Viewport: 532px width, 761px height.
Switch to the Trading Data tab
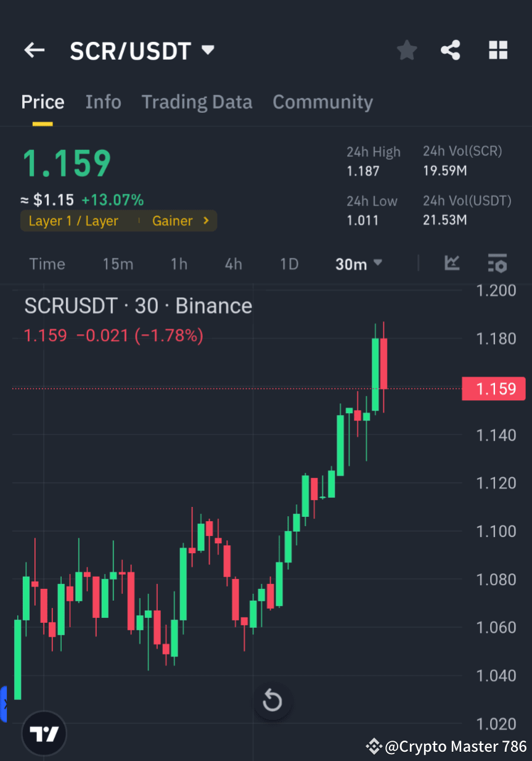(x=197, y=102)
